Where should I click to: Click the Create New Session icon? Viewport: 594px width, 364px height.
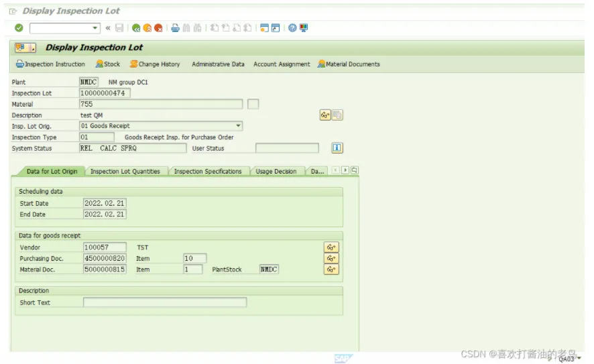(x=264, y=27)
